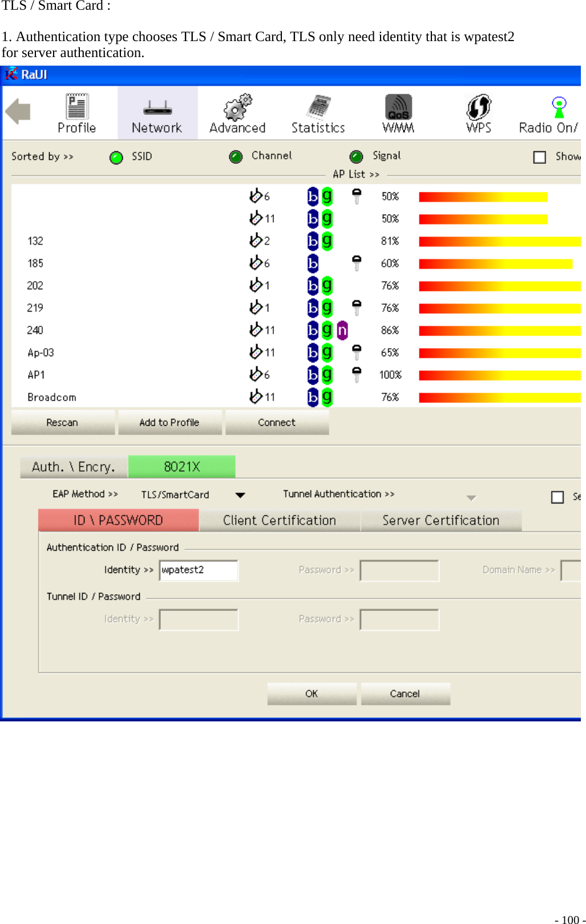The image size is (586, 924).
Task: Click the Add to Profile button
Action: click(169, 422)
